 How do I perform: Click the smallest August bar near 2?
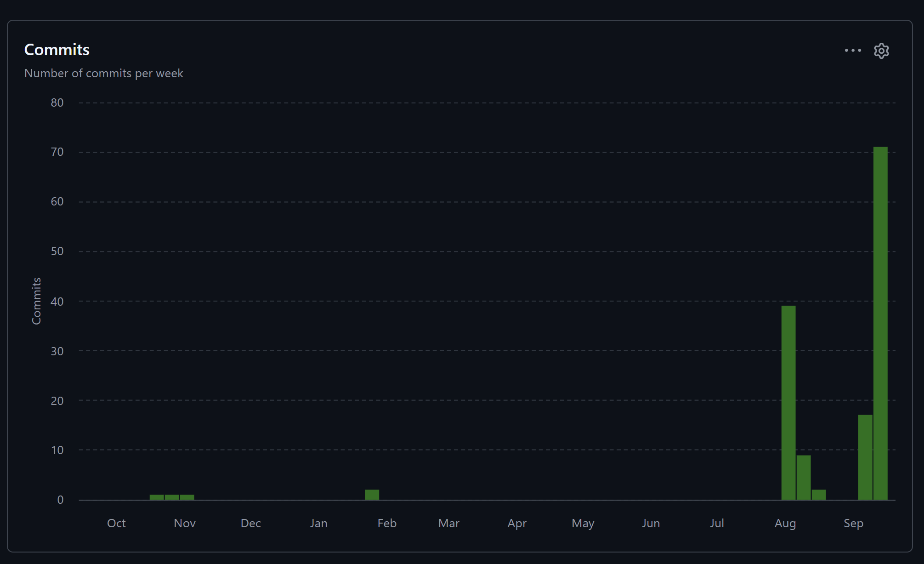point(819,495)
